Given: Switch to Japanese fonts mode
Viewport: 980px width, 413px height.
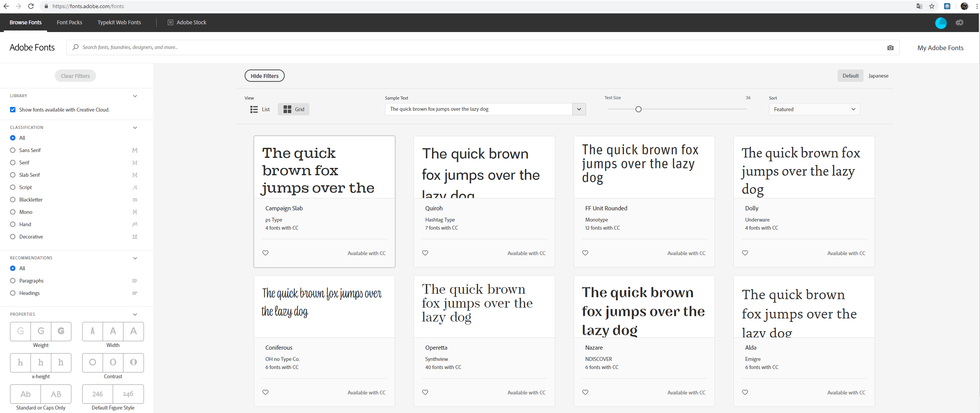Looking at the screenshot, I should tap(879, 76).
